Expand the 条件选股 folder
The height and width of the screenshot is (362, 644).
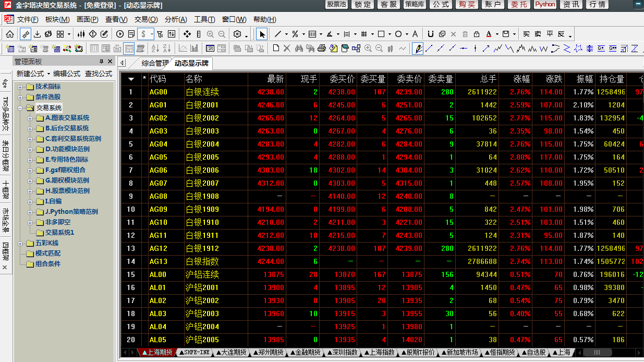20,97
